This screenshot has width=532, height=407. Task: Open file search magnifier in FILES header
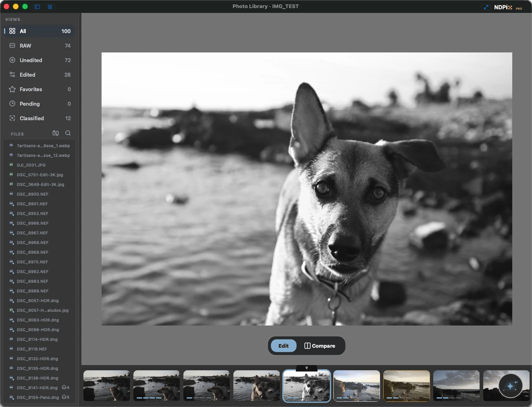tap(68, 133)
